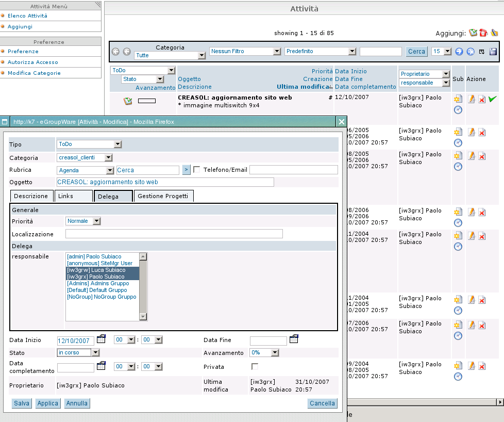Delete the entry in the 9/2004 row
The width and height of the screenshot is (504, 422).
[x=482, y=366]
